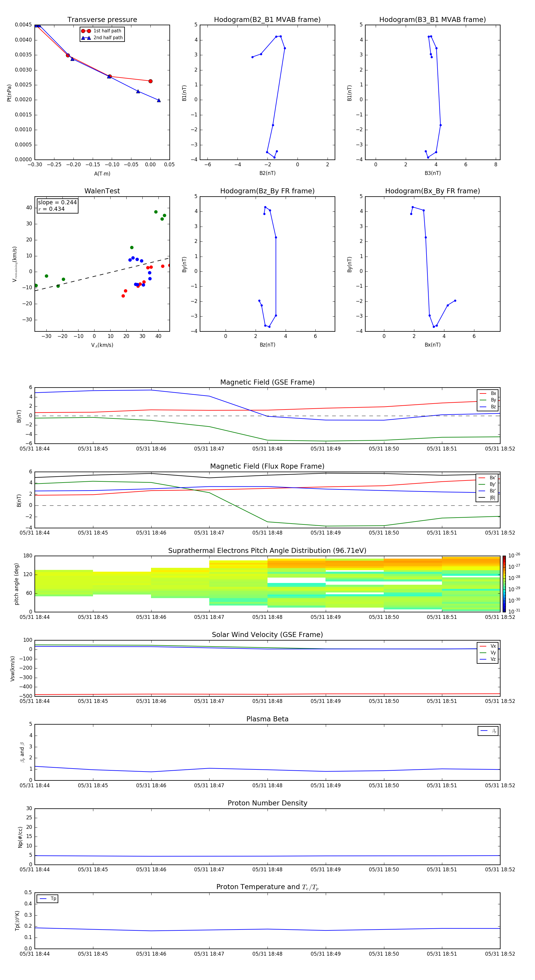Click "05/31 18:44" tick under GSE Frame panel
The image size is (535, 980).
[35, 449]
